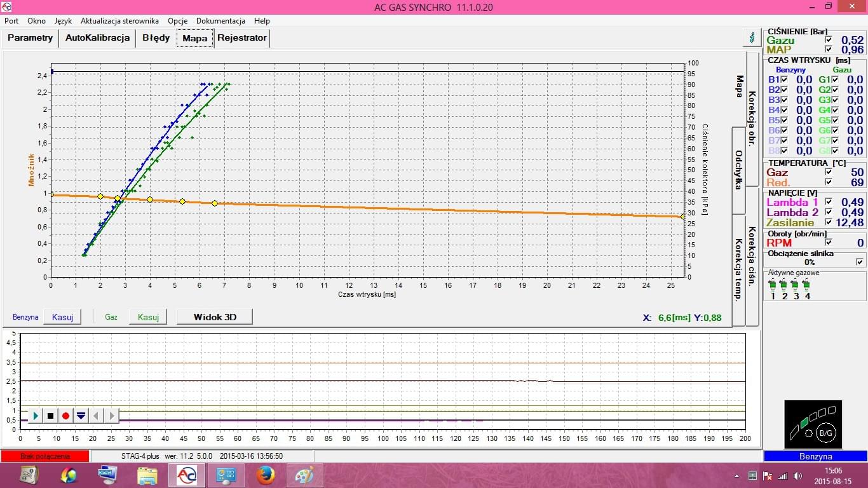Click Kasuj button next to Gaz

(x=148, y=316)
